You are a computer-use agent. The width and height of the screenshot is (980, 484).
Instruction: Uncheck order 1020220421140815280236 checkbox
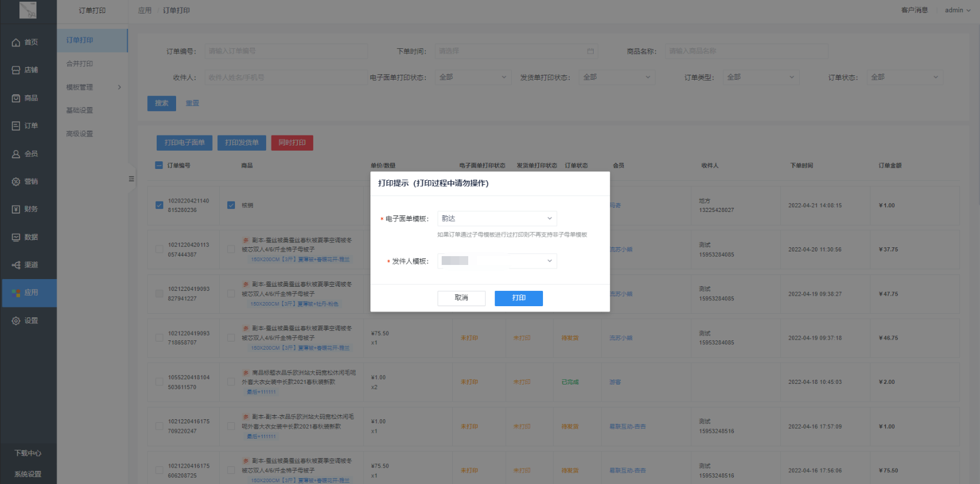click(x=159, y=205)
